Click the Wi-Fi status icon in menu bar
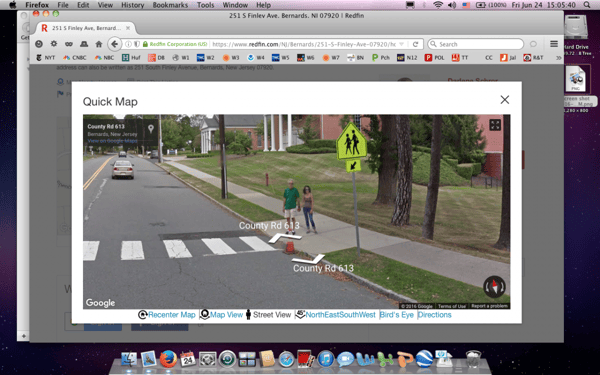600x375 pixels. [439, 5]
